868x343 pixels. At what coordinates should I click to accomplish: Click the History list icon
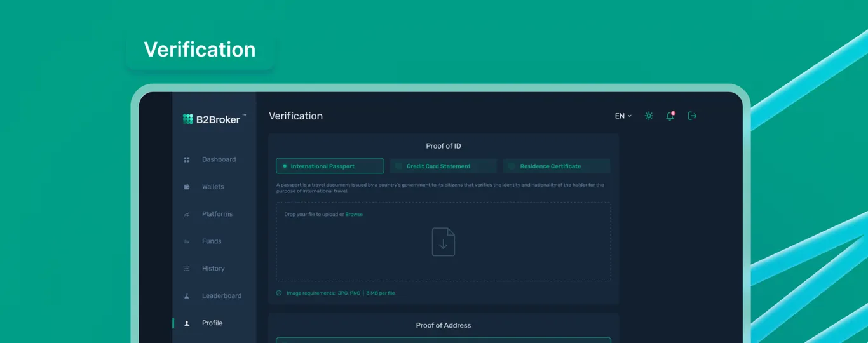[187, 269]
